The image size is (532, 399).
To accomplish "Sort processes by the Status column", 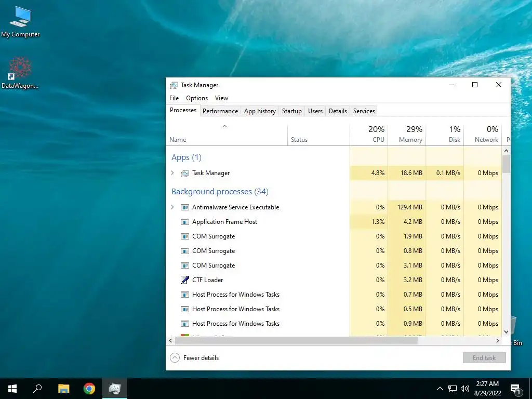I will (x=318, y=135).
